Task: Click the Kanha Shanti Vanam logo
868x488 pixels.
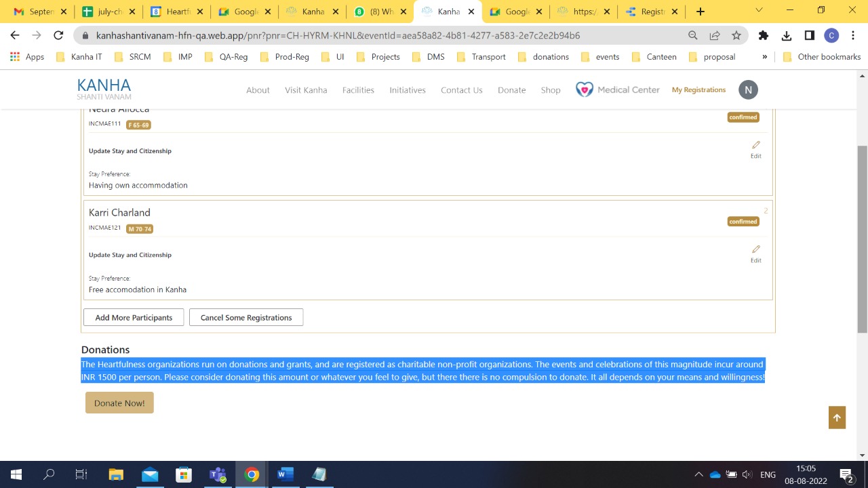Action: coord(104,89)
